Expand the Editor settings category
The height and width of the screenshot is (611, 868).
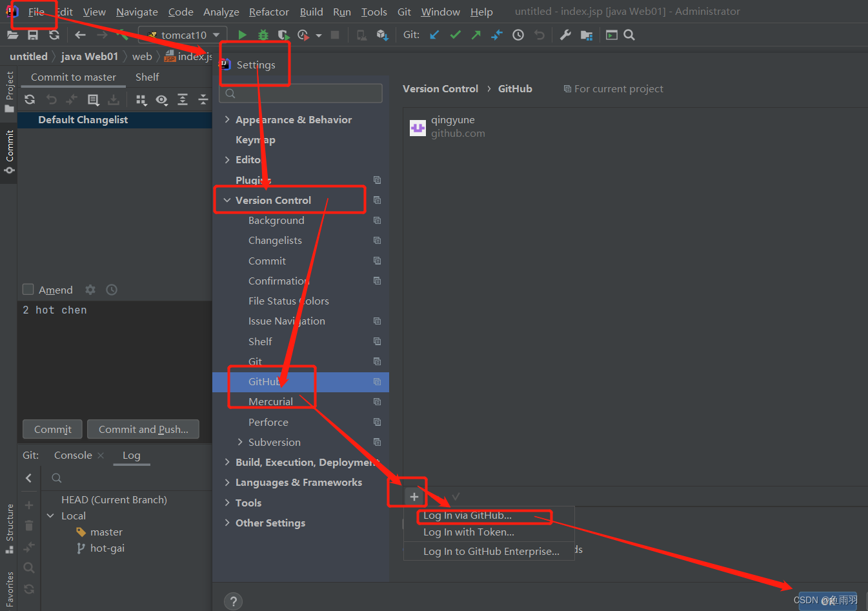(x=227, y=159)
